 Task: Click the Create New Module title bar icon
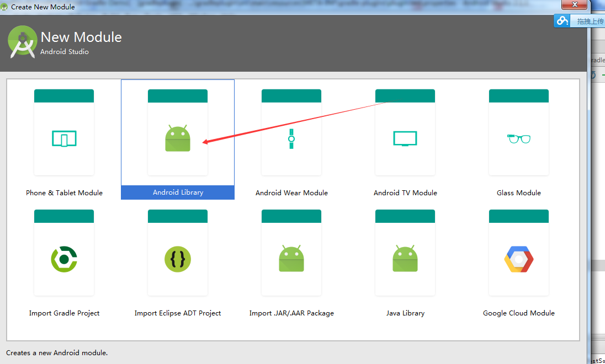click(4, 7)
